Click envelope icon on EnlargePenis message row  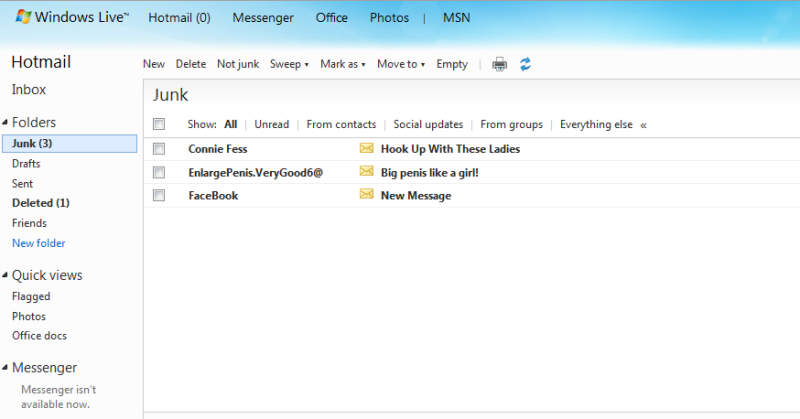click(366, 172)
